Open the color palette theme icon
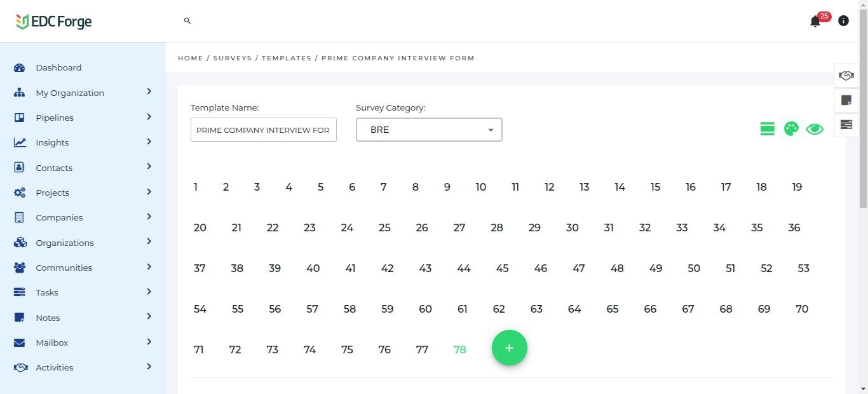This screenshot has width=868, height=394. coord(791,129)
